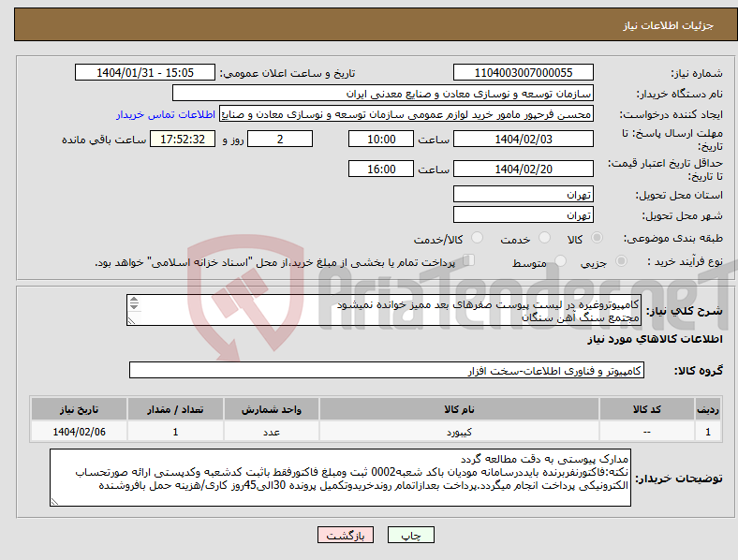
Task: Click the شهر محل تحویل field
Action: point(524,214)
